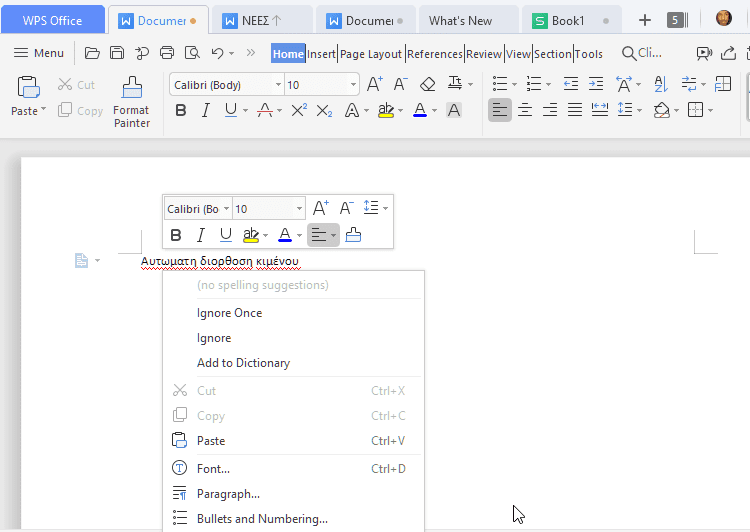Switch to the Page Layout tab

371,54
